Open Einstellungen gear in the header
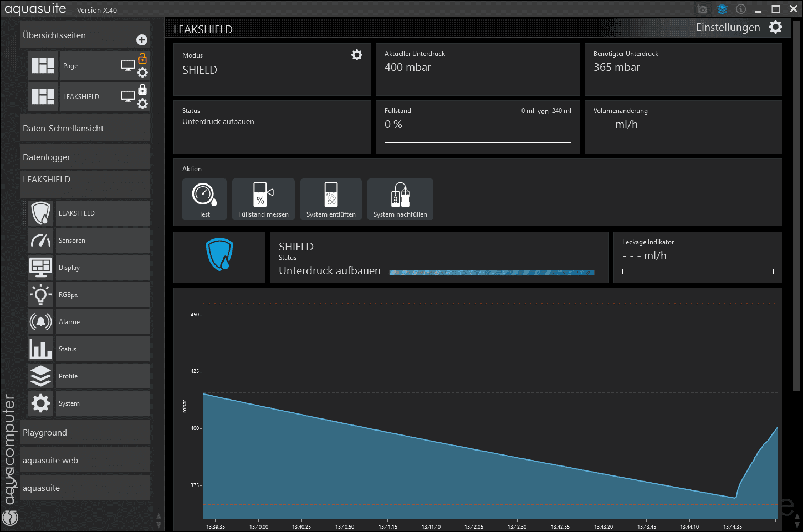Viewport: 803px width, 532px height. click(775, 27)
